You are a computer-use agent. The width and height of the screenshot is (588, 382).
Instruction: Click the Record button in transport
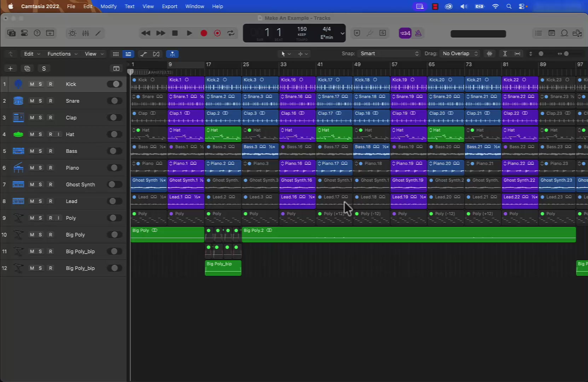pyautogui.click(x=204, y=33)
